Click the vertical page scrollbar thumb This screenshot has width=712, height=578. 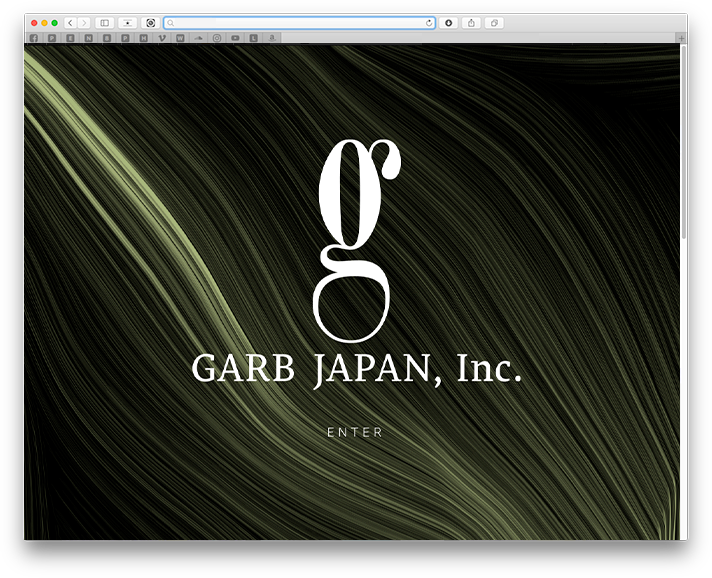pyautogui.click(x=683, y=142)
